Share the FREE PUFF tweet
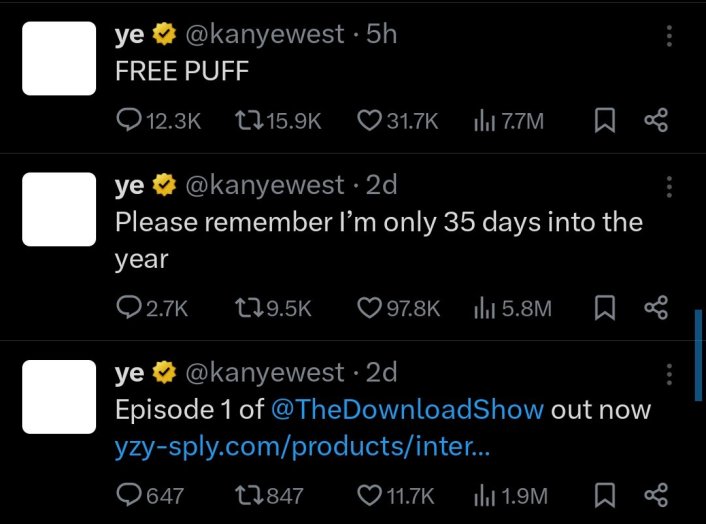 coord(656,121)
